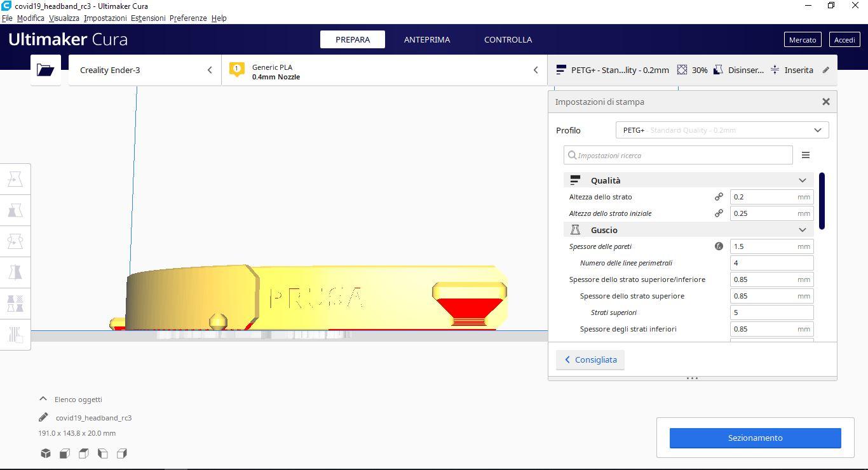Click the Qualità category icon
This screenshot has height=470, width=868.
575,180
